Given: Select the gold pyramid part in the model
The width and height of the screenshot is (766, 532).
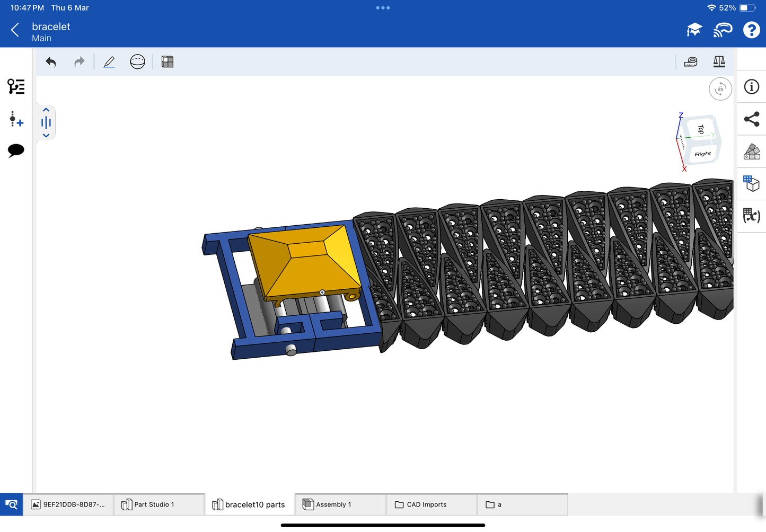Looking at the screenshot, I should [x=305, y=260].
